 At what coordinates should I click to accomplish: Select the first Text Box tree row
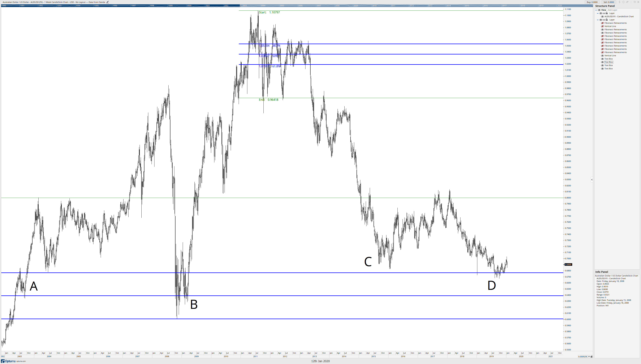point(609,59)
